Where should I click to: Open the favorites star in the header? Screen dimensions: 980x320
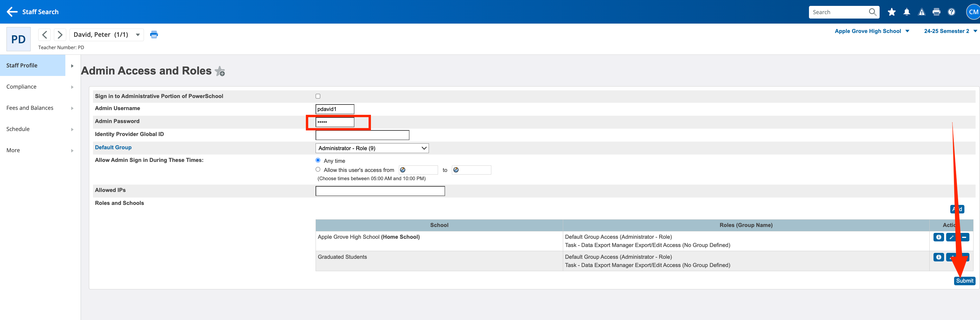point(891,12)
